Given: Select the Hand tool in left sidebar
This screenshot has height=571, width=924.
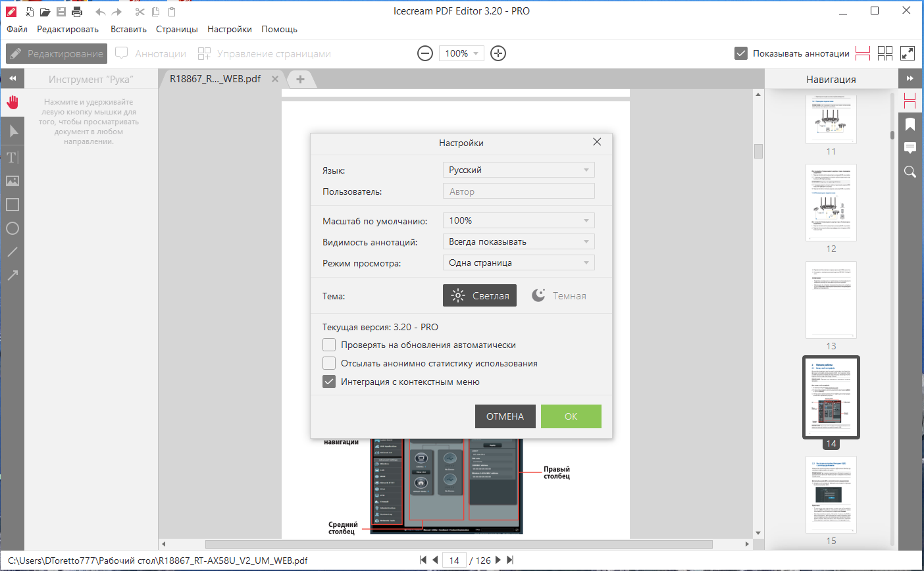Looking at the screenshot, I should tap(13, 103).
